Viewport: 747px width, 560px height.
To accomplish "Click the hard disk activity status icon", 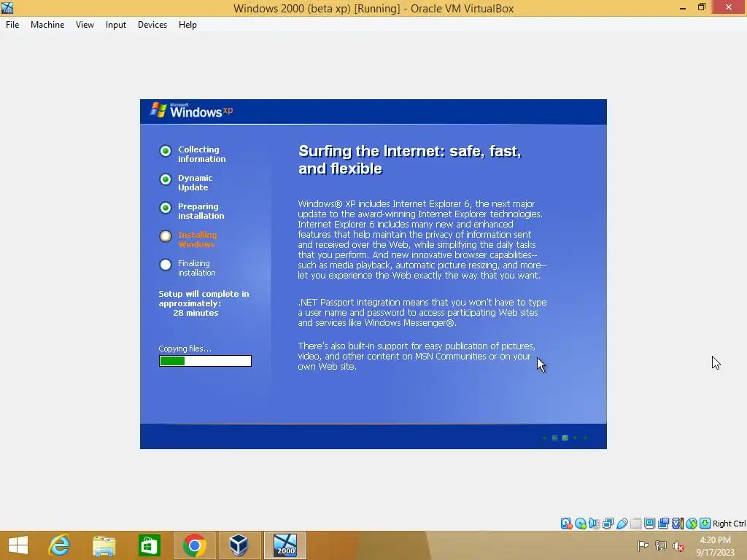I will pos(566,524).
